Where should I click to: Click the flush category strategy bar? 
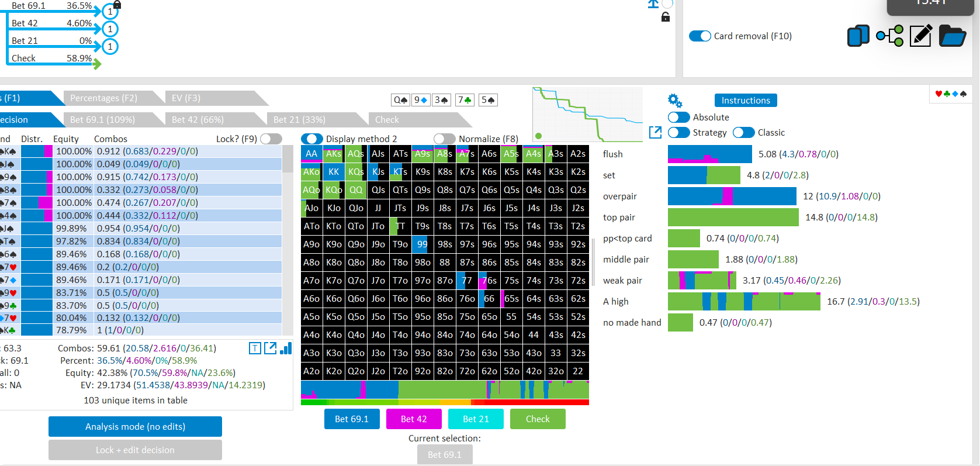[710, 154]
